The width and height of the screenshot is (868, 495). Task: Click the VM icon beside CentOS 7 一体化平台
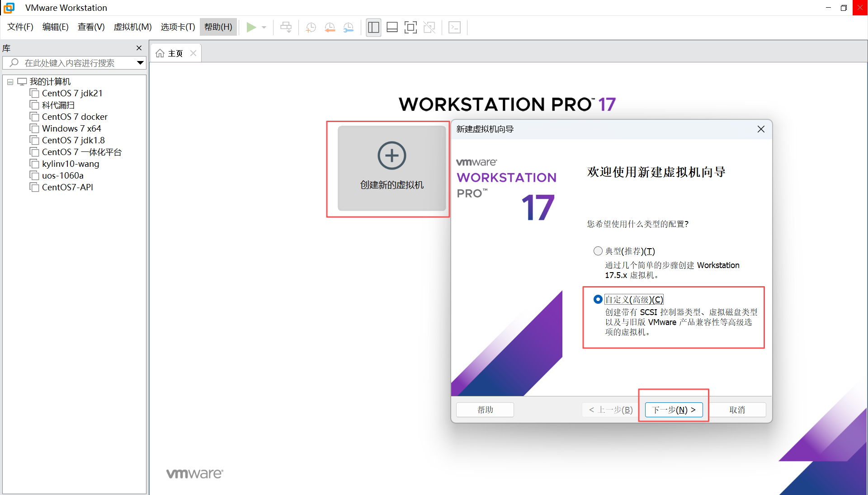(x=34, y=152)
